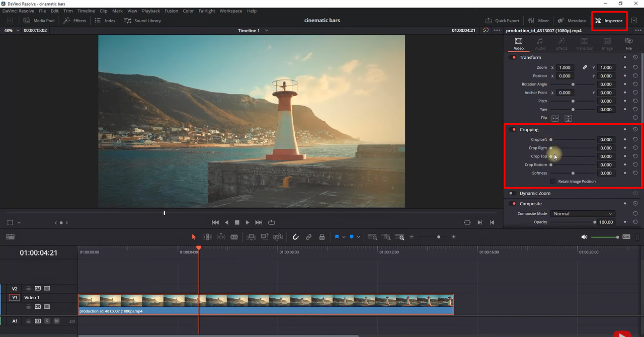Click the Detail Zoom icon

coord(386,237)
